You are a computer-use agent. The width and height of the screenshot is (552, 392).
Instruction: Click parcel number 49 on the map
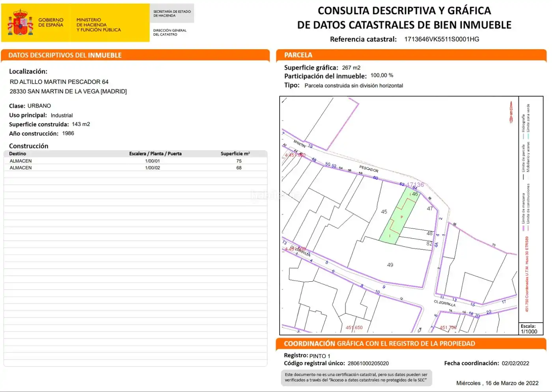[390, 265]
